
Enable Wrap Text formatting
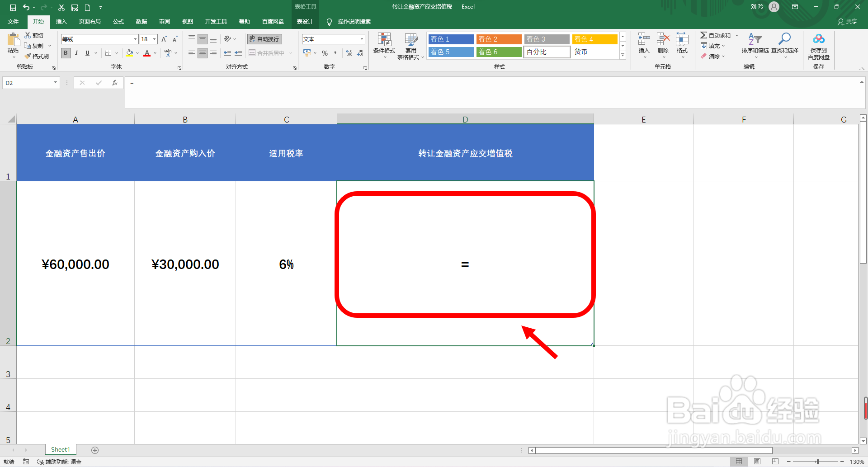tap(264, 39)
